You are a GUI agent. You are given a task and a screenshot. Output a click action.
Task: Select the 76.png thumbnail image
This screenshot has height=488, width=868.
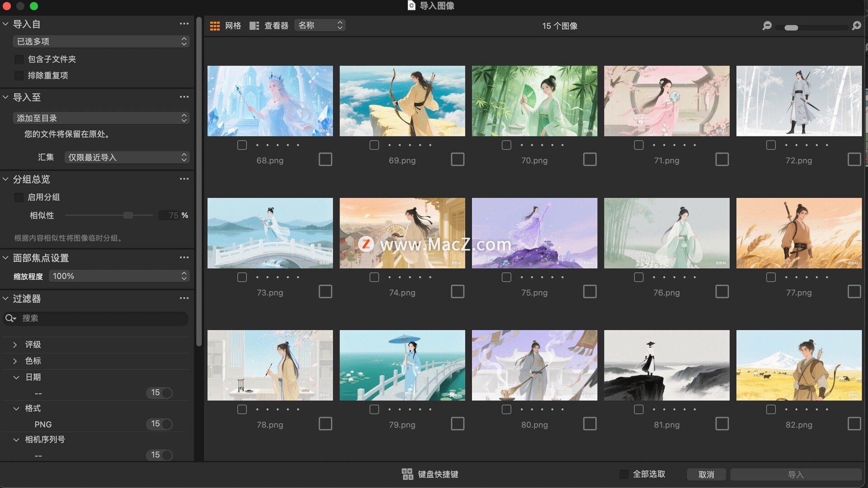point(666,233)
